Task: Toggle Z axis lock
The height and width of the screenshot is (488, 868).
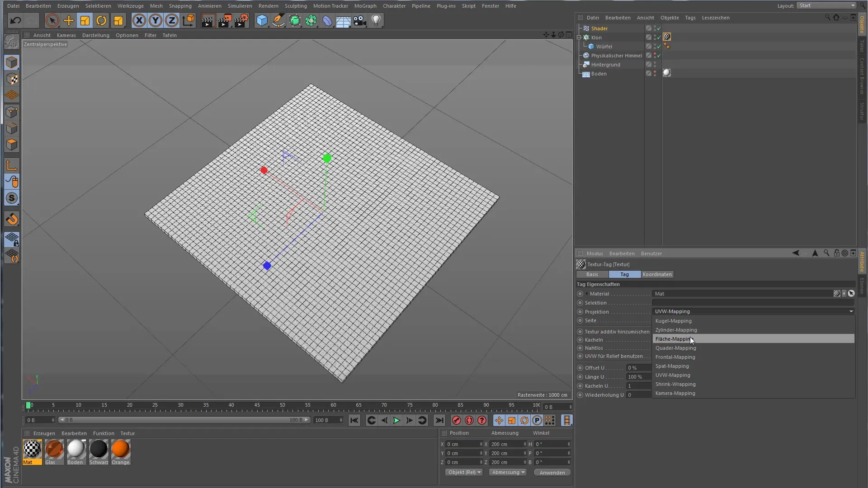Action: coord(172,20)
